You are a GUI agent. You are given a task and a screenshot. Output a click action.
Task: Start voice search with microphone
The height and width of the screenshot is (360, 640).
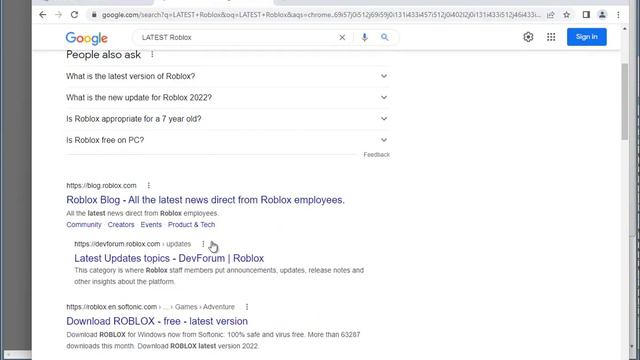364,38
